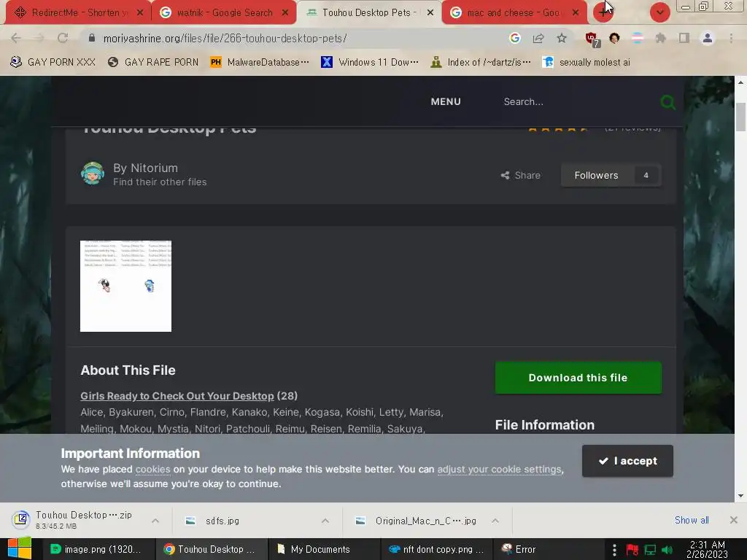This screenshot has width=747, height=560.
Task: Click the padlock site info icon
Action: click(92, 38)
